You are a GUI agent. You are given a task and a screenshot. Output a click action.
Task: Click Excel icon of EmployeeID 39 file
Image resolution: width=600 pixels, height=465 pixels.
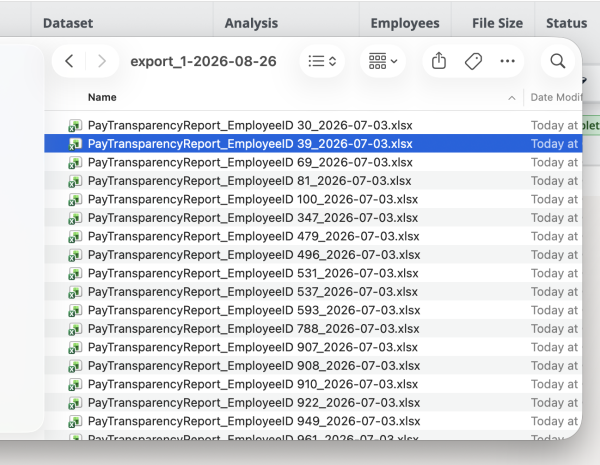pos(75,144)
